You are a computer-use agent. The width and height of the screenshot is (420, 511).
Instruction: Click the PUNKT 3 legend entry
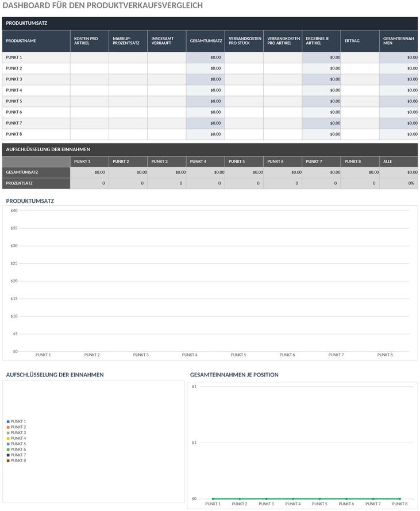[x=16, y=433]
